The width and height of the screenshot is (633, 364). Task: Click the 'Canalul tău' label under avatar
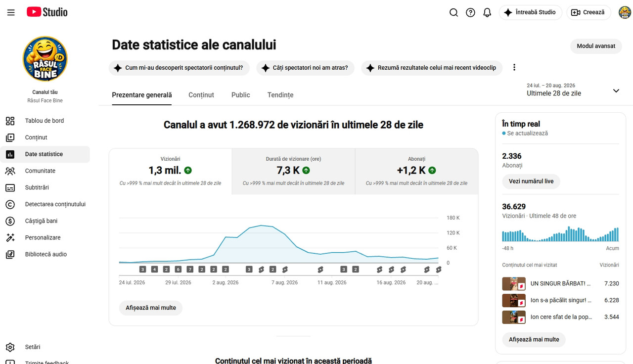(x=45, y=92)
